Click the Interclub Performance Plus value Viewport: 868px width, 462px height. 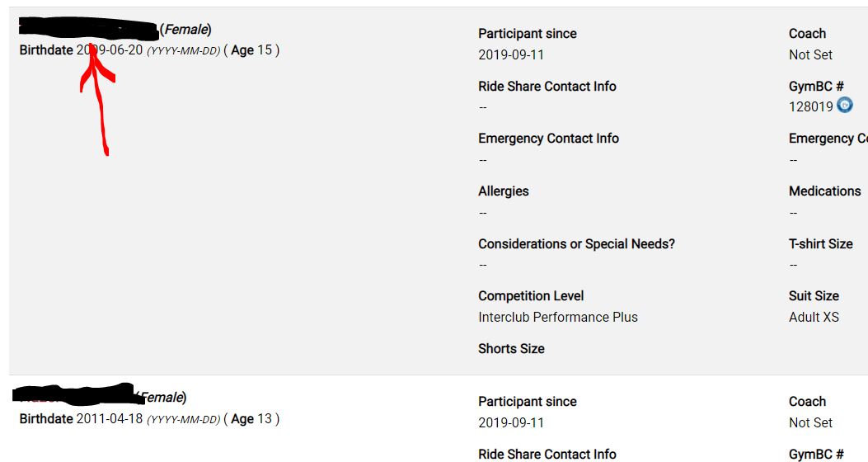(x=558, y=317)
